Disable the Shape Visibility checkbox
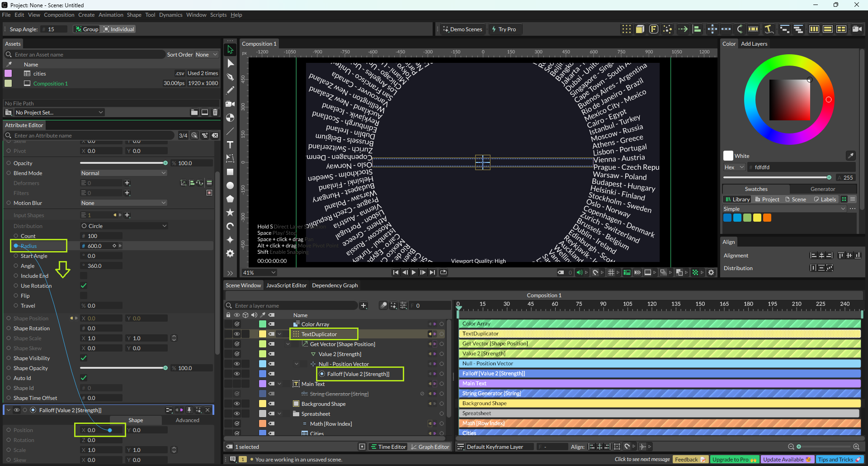This screenshot has width=868, height=466. [x=84, y=358]
